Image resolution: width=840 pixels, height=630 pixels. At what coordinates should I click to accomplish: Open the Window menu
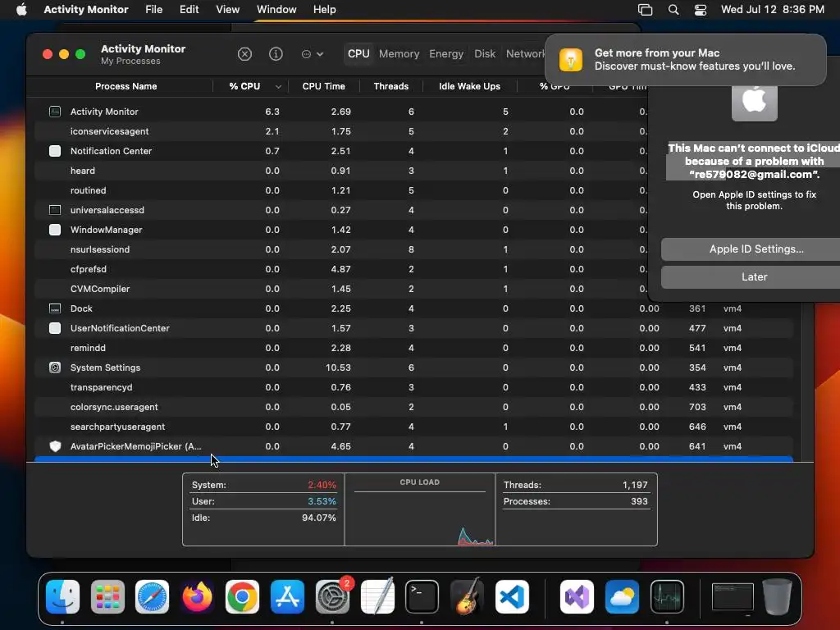coord(276,10)
